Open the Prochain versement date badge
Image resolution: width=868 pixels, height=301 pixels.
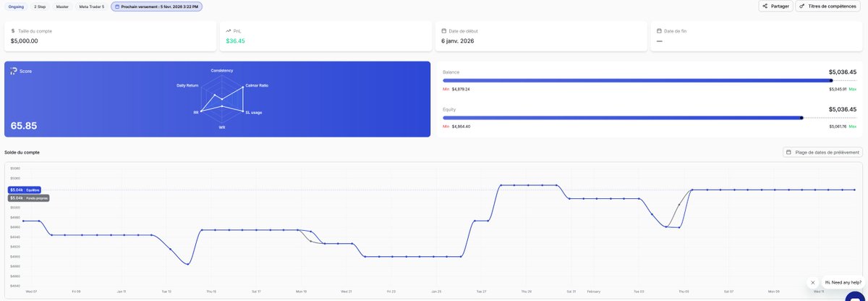click(157, 6)
